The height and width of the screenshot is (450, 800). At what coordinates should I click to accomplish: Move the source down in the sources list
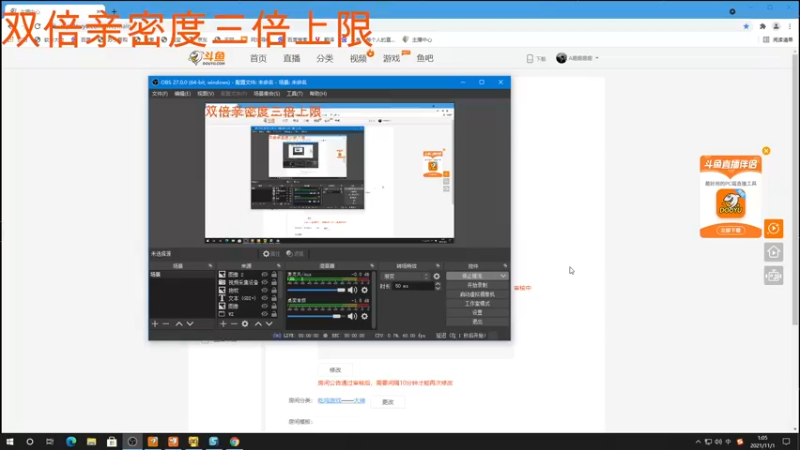(269, 324)
